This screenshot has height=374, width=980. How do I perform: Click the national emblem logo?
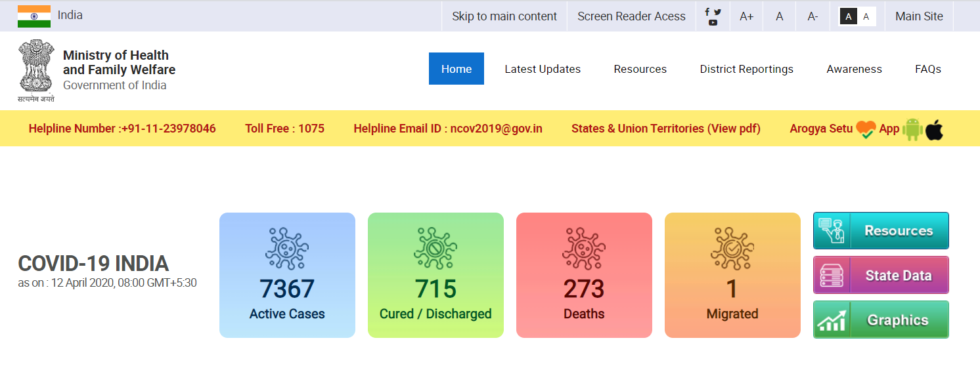pyautogui.click(x=35, y=71)
